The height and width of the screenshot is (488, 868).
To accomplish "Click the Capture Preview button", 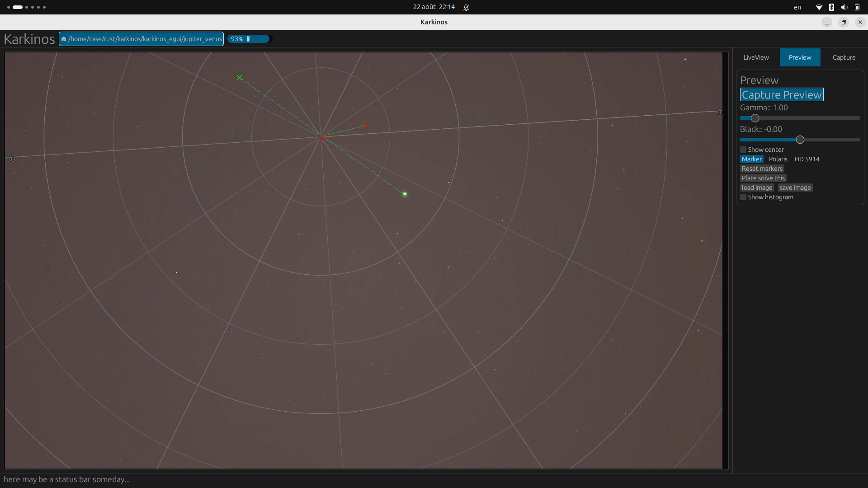I will click(782, 94).
